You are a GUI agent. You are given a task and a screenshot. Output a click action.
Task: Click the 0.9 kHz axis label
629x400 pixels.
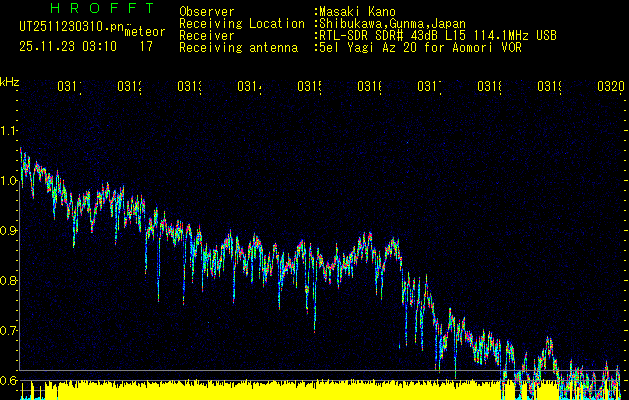point(9,231)
